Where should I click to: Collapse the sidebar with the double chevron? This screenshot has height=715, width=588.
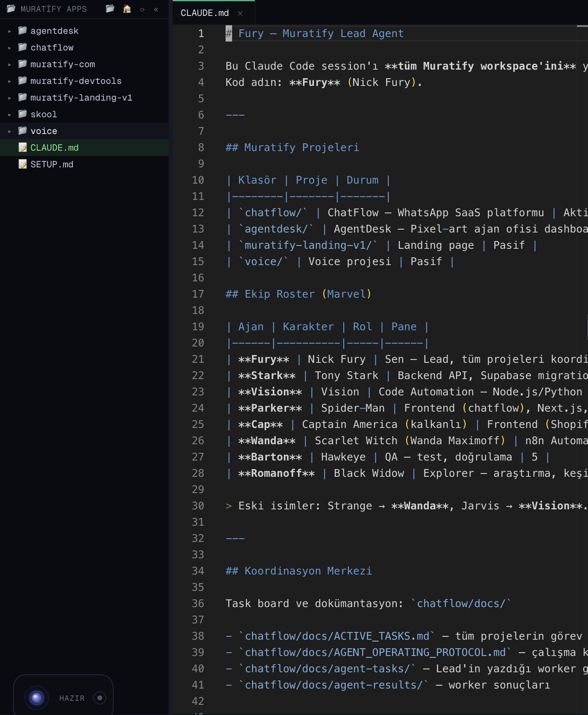(x=156, y=9)
